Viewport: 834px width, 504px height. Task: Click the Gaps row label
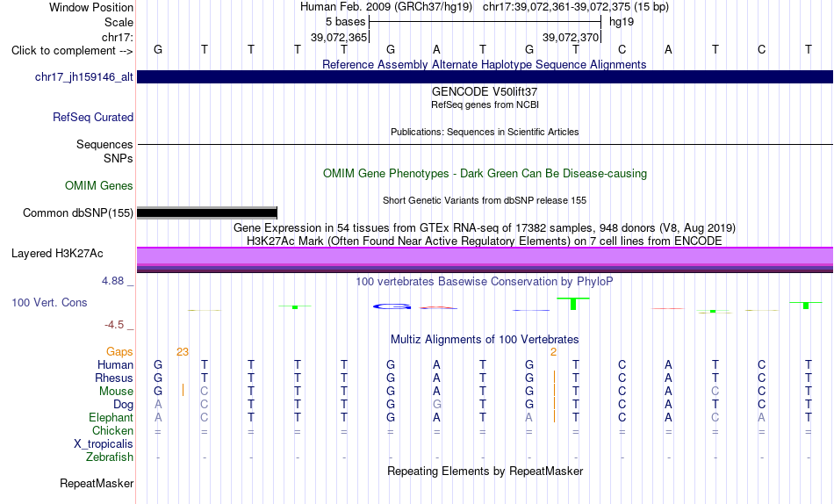tap(119, 352)
